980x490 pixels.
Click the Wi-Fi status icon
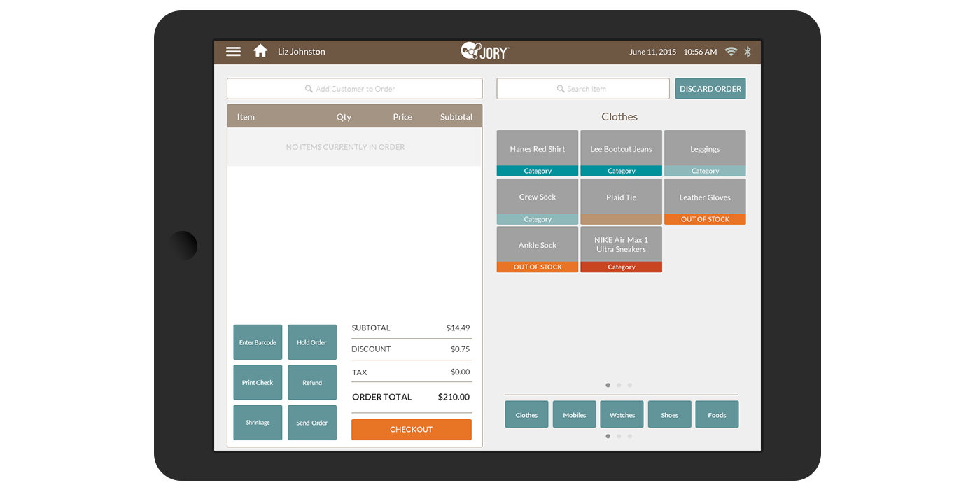730,51
